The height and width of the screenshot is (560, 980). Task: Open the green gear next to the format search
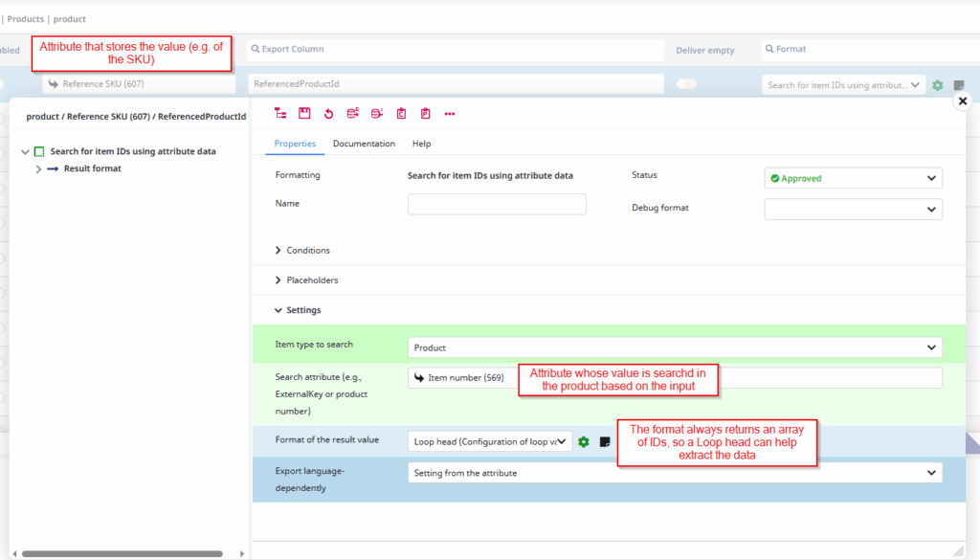(x=937, y=85)
